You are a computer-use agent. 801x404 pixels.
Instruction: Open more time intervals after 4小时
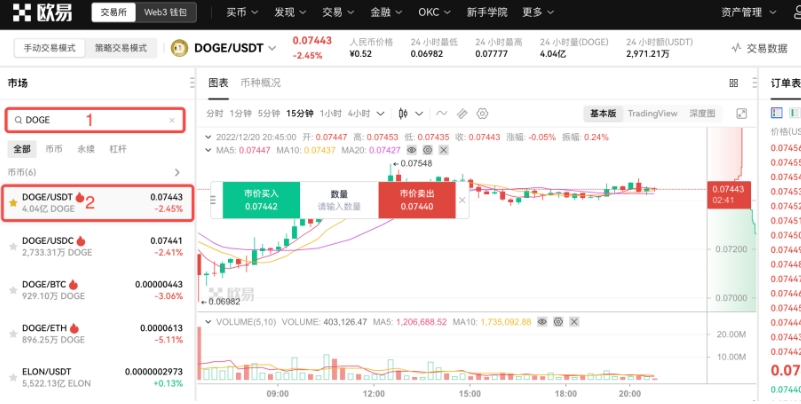point(380,113)
